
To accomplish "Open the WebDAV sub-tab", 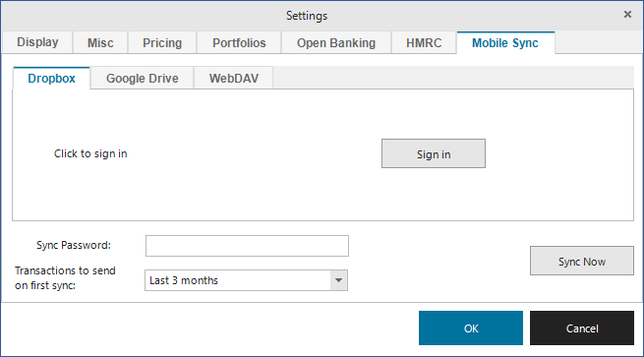I will tap(234, 78).
